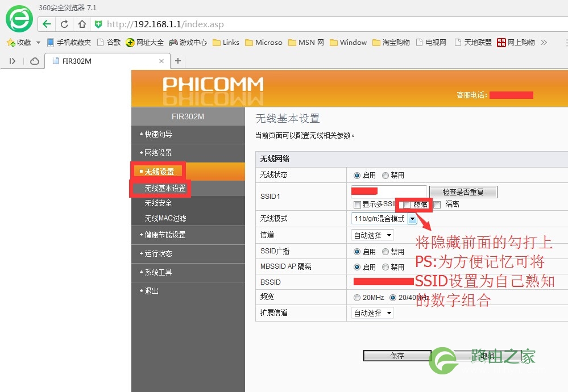Open a new tab with plus

point(178,61)
